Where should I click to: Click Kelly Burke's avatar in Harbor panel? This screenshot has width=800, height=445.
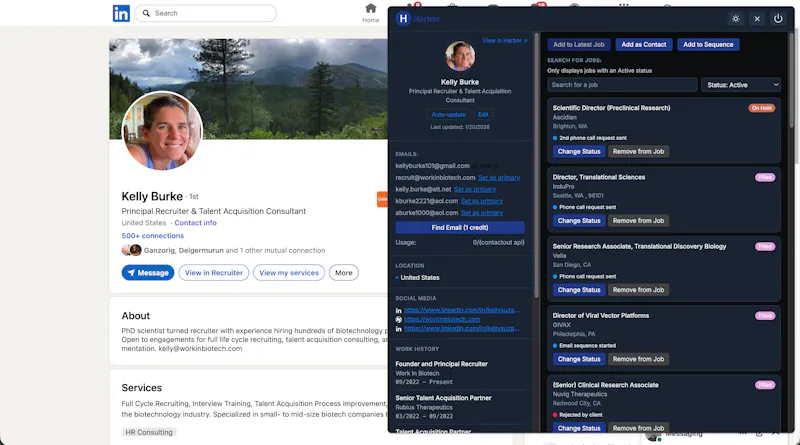point(460,56)
